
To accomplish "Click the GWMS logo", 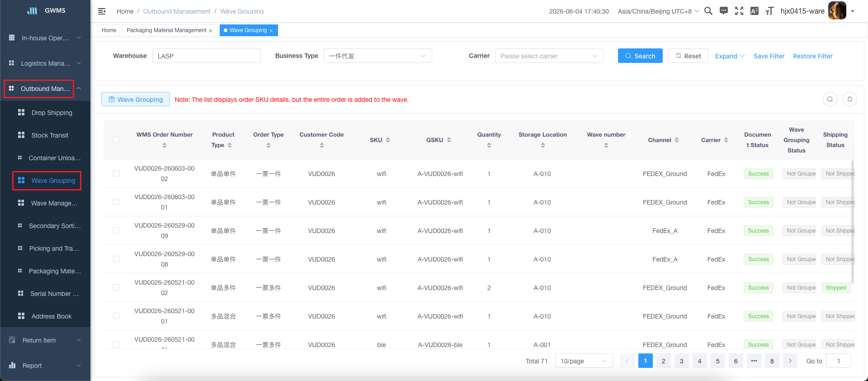I will pos(46,10).
